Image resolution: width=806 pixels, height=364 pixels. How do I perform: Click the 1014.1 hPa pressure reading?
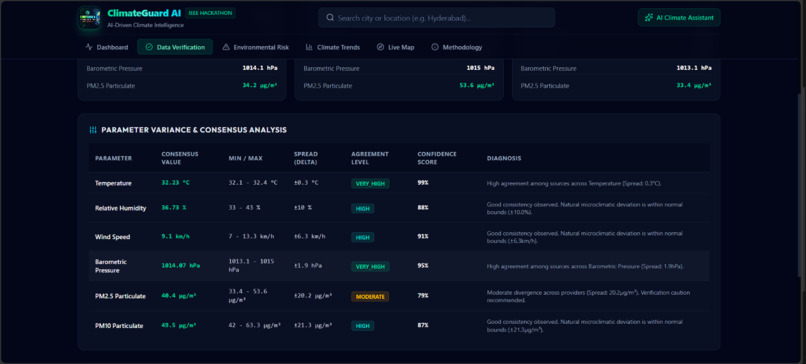pyautogui.click(x=260, y=68)
